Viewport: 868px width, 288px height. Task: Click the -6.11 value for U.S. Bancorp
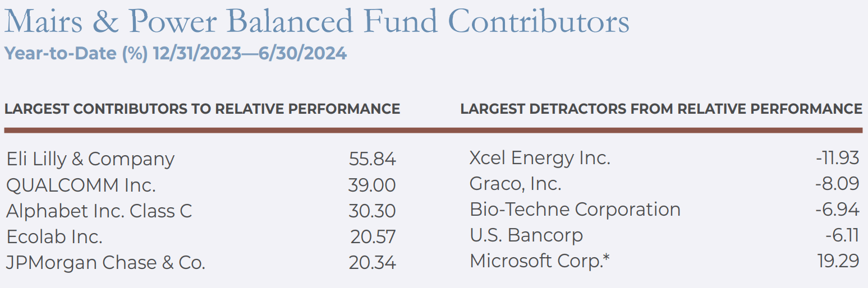click(x=842, y=235)
